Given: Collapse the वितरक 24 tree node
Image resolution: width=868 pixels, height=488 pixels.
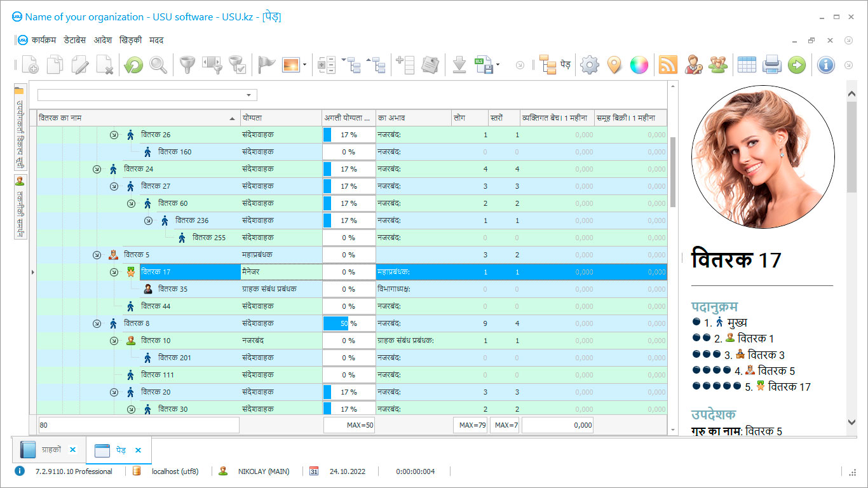Looking at the screenshot, I should coord(97,169).
